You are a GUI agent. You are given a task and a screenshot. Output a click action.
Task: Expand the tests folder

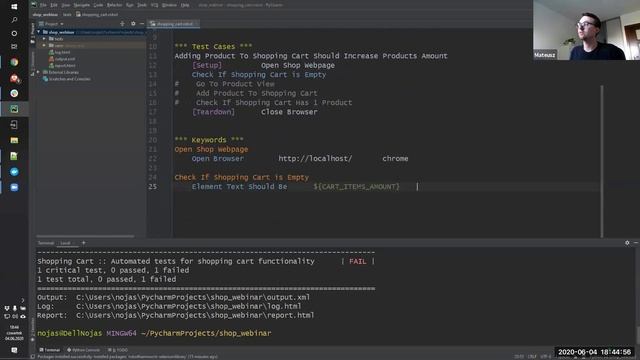click(44, 39)
